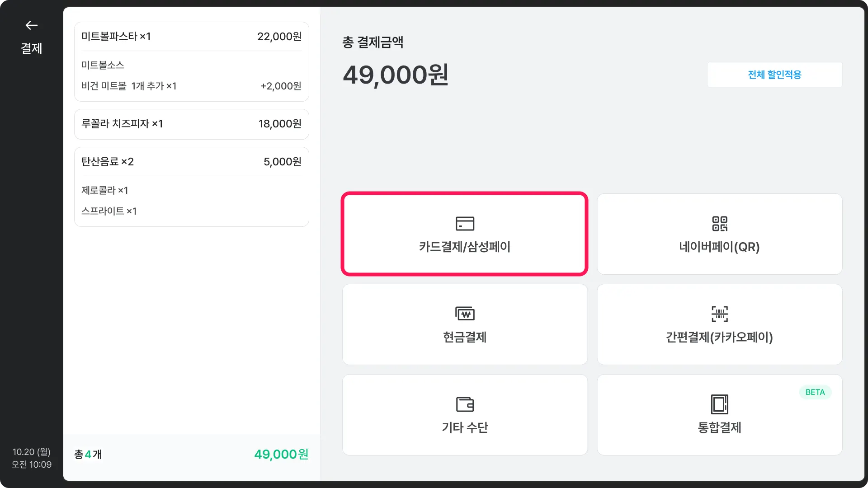
Task: Apply discount with 전체 할인적용 button
Action: point(774,75)
